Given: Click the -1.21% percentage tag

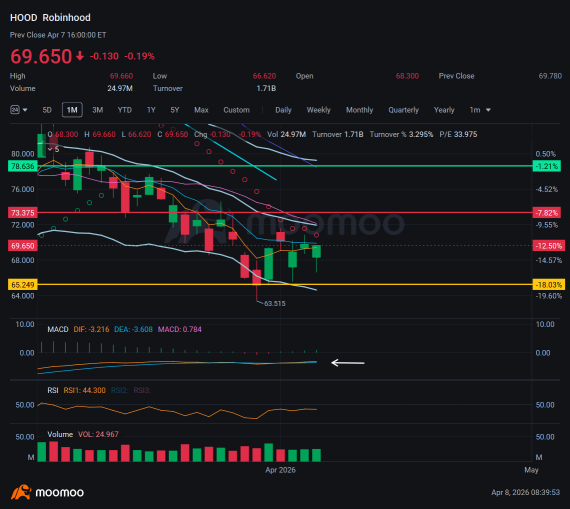Looking at the screenshot, I should click(x=547, y=166).
